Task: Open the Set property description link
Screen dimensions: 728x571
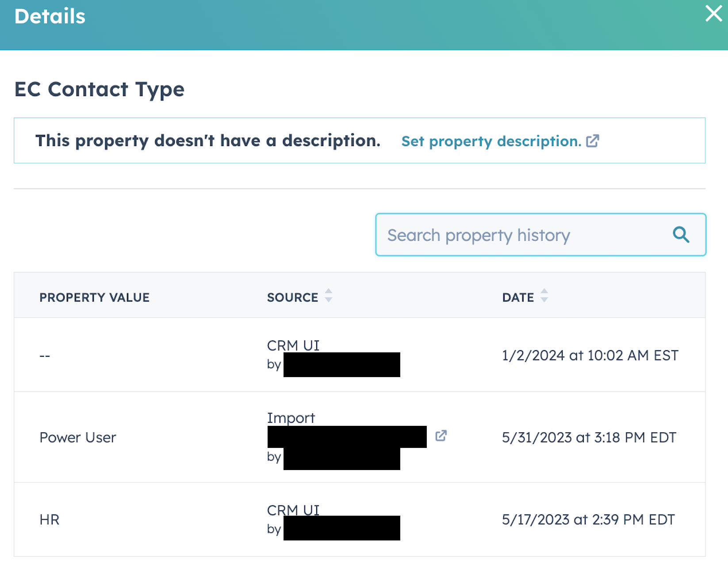Action: 491,141
